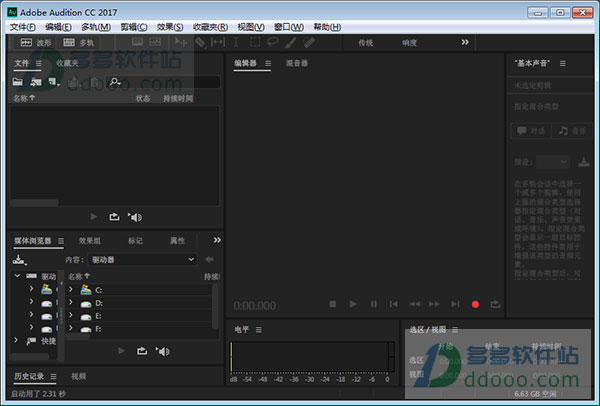Image resolution: width=600 pixels, height=406 pixels.
Task: Switch to the 属性 tab
Action: [x=177, y=241]
